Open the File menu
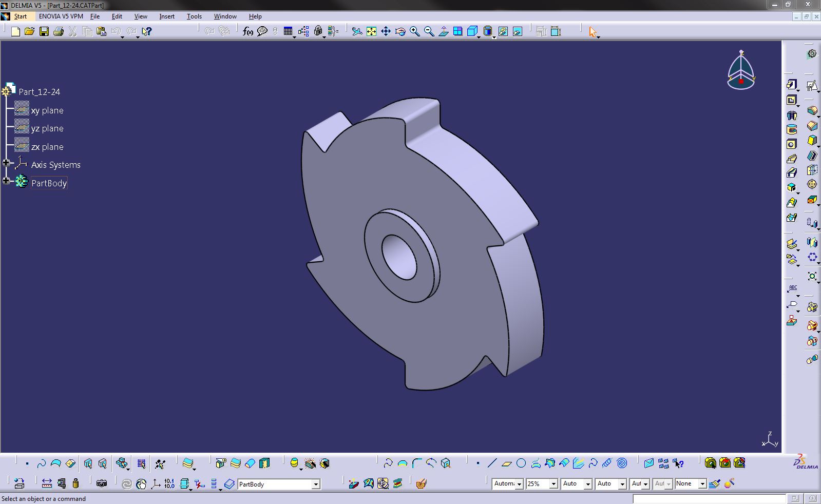The image size is (821, 504). (95, 16)
